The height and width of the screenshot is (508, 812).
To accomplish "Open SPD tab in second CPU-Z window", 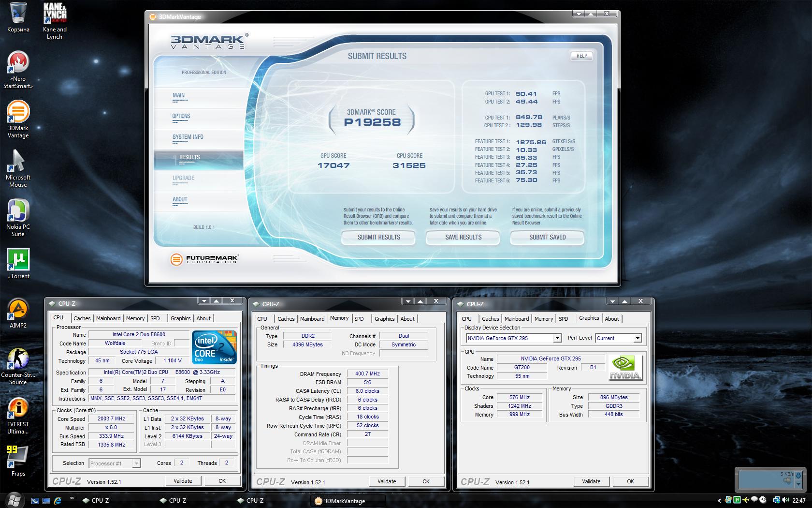I will click(x=359, y=319).
